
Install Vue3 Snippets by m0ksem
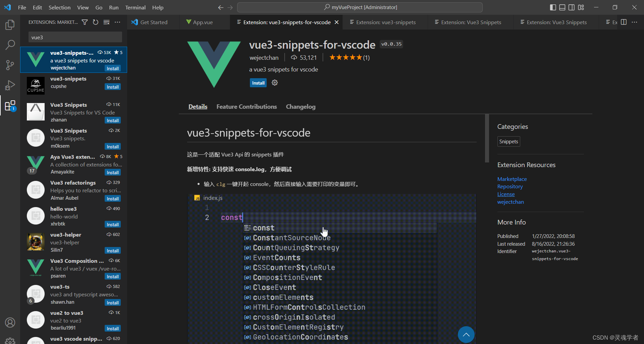click(x=113, y=147)
